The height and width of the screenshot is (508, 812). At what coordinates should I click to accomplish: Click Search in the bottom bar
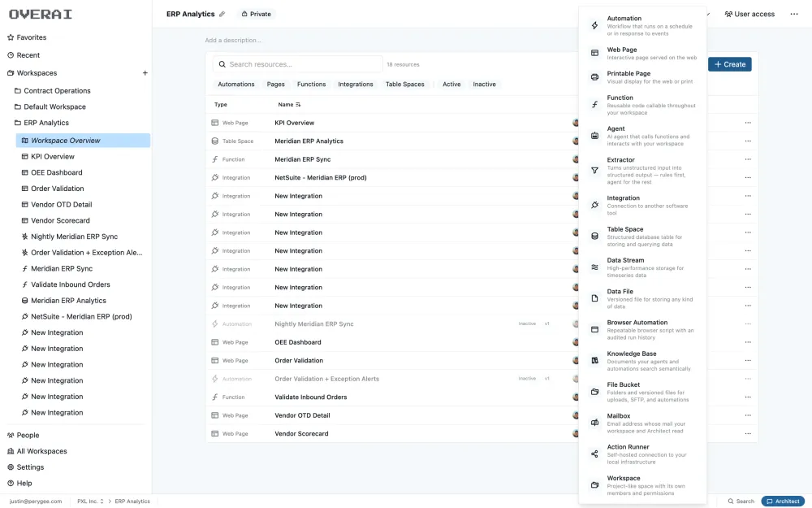point(741,501)
